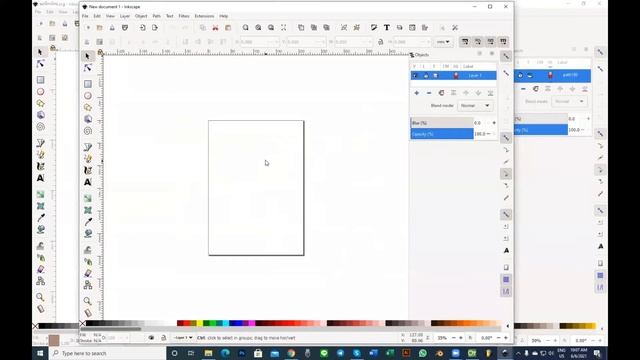Open the Extensions menu
Image resolution: width=640 pixels, height=360 pixels.
click(x=204, y=16)
